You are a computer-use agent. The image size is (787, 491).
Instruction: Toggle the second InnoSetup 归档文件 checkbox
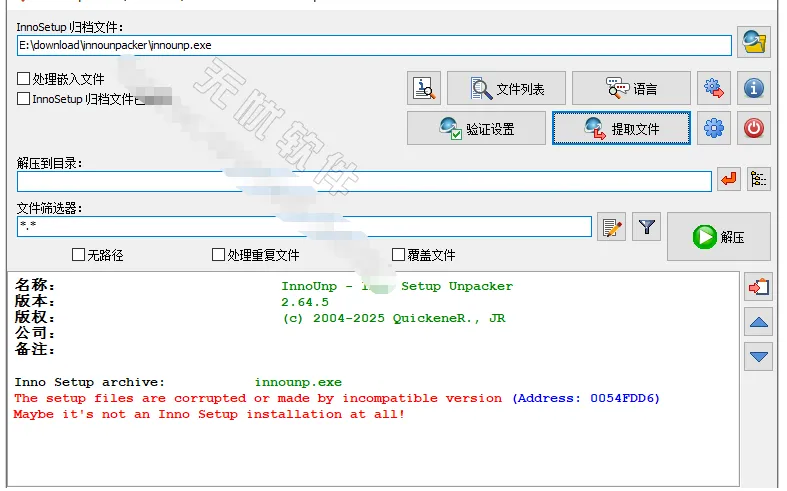pyautogui.click(x=23, y=98)
